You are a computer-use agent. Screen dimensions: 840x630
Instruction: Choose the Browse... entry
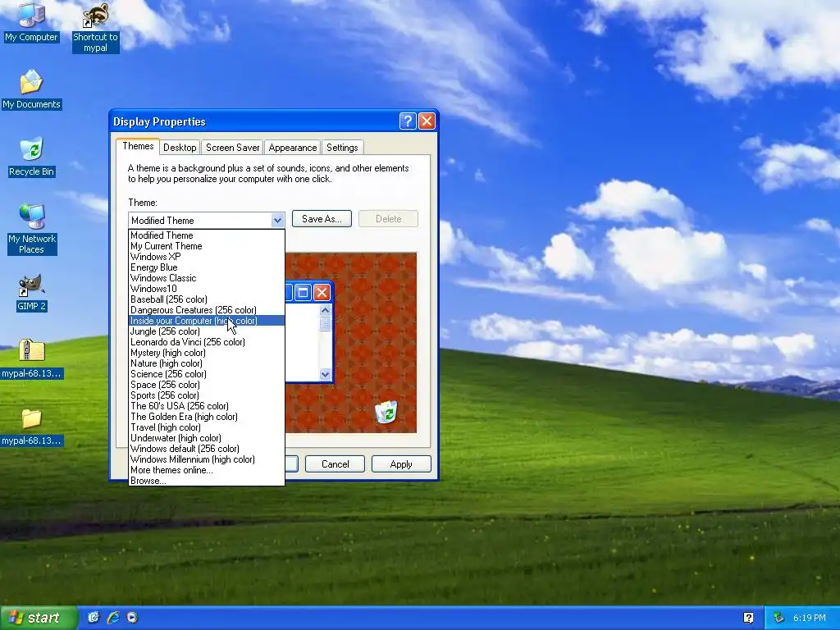click(206, 481)
